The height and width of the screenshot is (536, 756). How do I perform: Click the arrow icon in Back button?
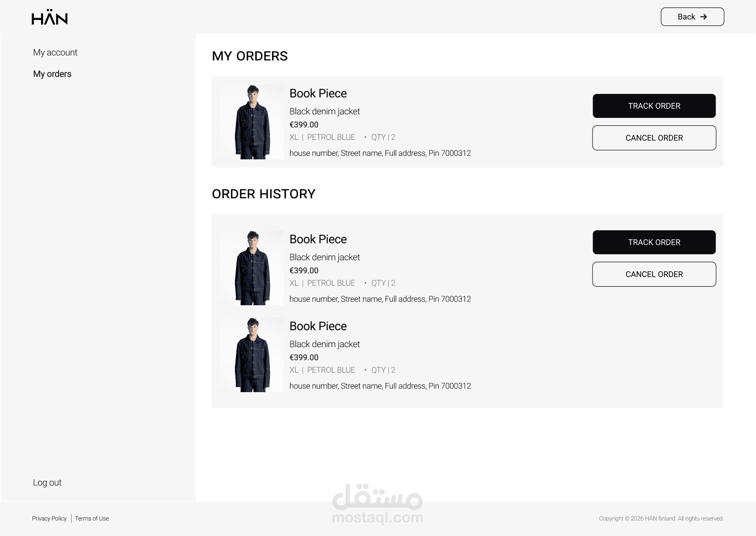pyautogui.click(x=703, y=17)
